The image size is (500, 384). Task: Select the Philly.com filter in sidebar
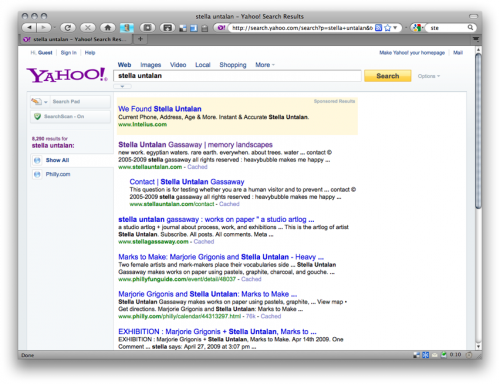(58, 174)
